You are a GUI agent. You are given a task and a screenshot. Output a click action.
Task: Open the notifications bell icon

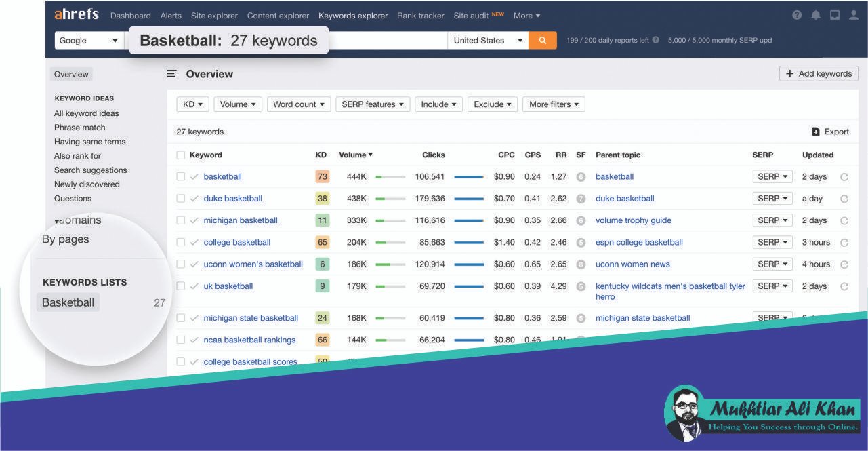(x=816, y=15)
